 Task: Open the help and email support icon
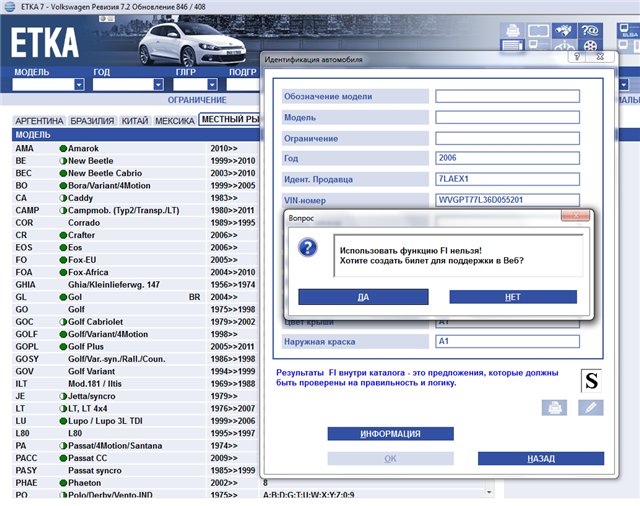tap(589, 30)
